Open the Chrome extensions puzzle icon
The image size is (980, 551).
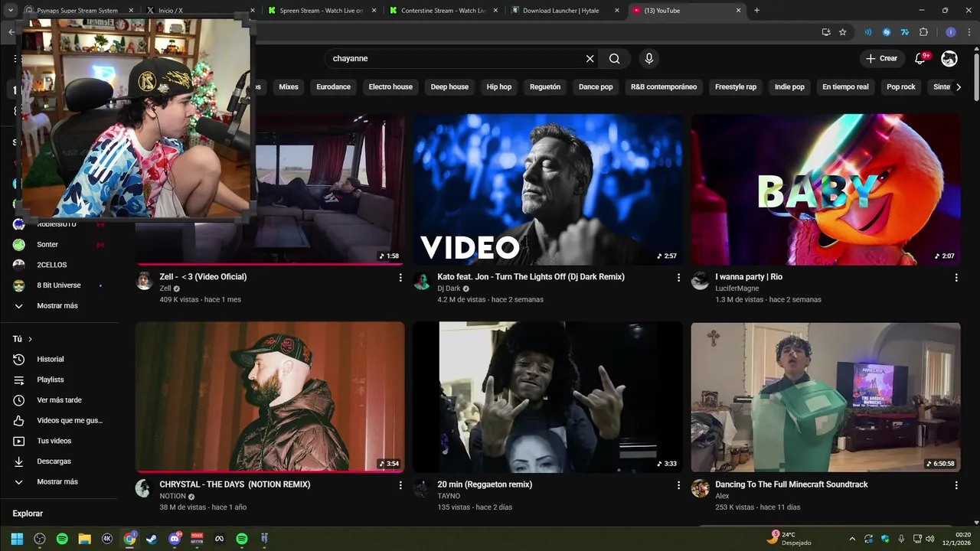[x=923, y=32]
